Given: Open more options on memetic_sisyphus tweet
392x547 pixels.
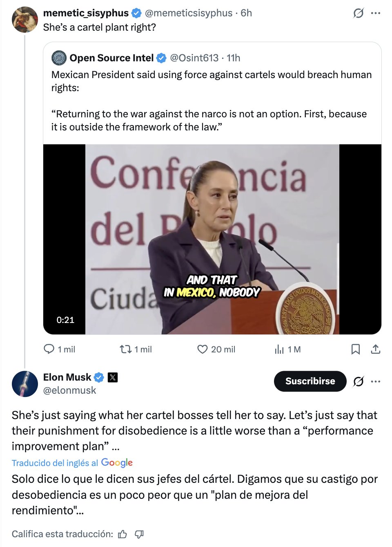Looking at the screenshot, I should click(376, 13).
